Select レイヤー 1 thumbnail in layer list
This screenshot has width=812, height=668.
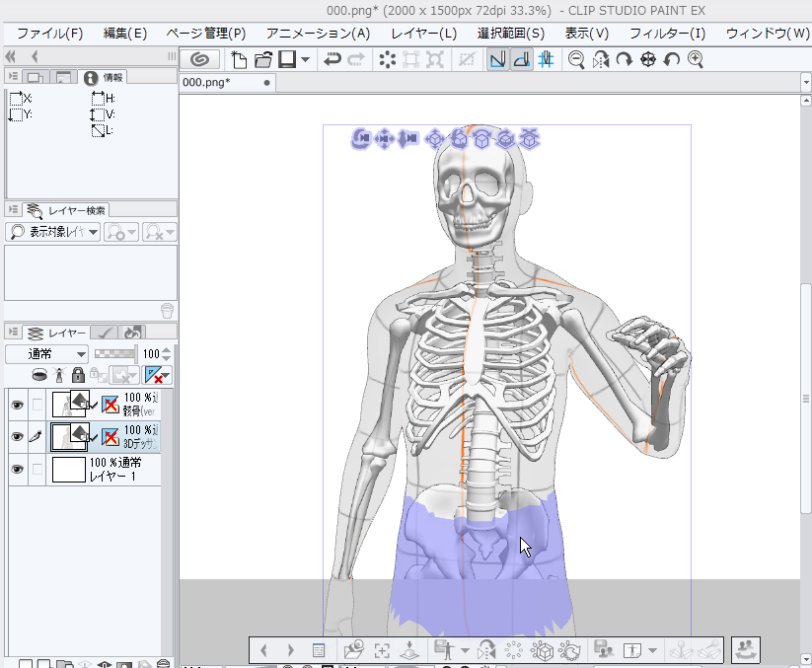[x=67, y=469]
